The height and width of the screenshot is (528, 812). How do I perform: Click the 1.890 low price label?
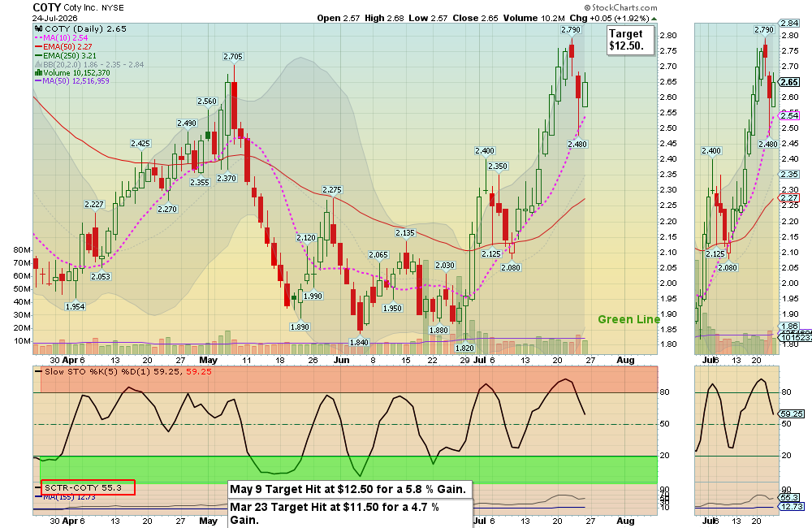click(x=300, y=327)
